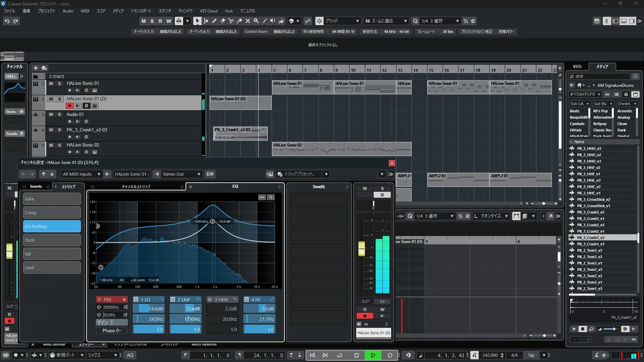Click the EQ Position strip button
644x362 pixels.
[x=52, y=226]
